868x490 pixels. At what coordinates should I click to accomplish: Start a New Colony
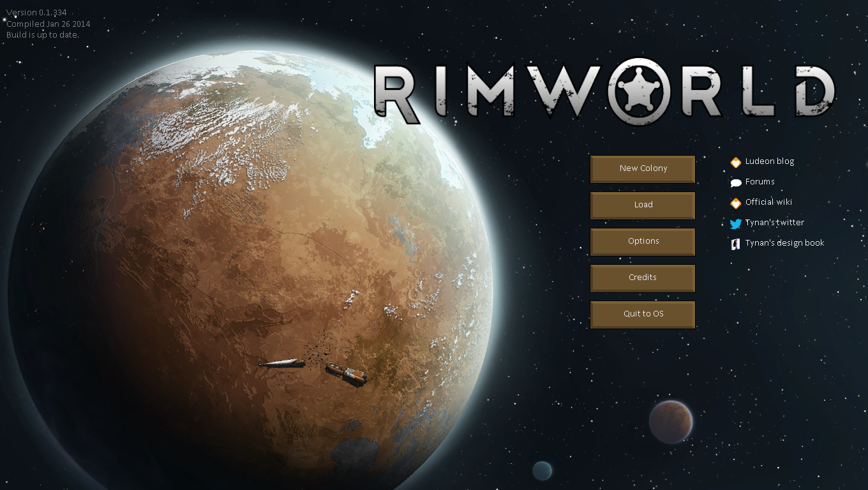[x=643, y=168]
